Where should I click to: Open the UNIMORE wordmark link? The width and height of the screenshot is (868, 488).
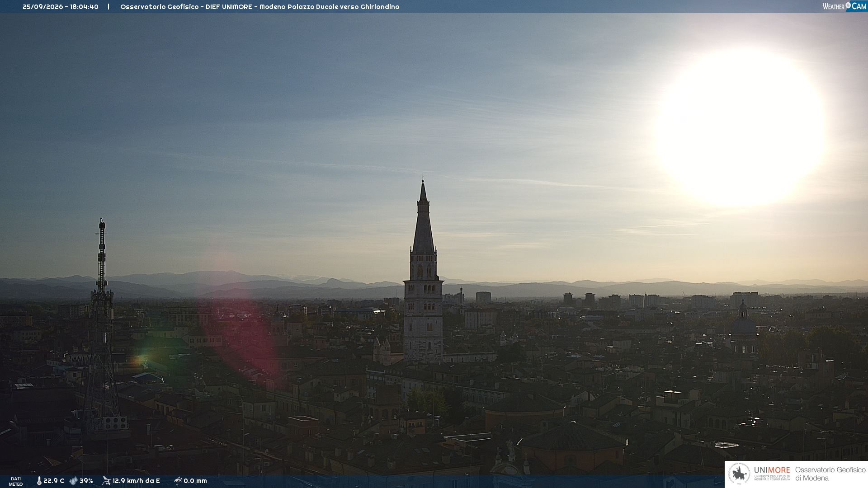[772, 470]
